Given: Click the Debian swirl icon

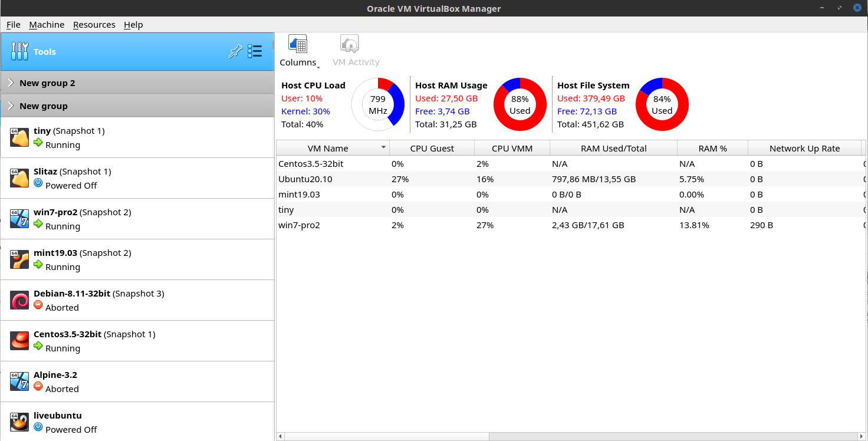Looking at the screenshot, I should [20, 300].
